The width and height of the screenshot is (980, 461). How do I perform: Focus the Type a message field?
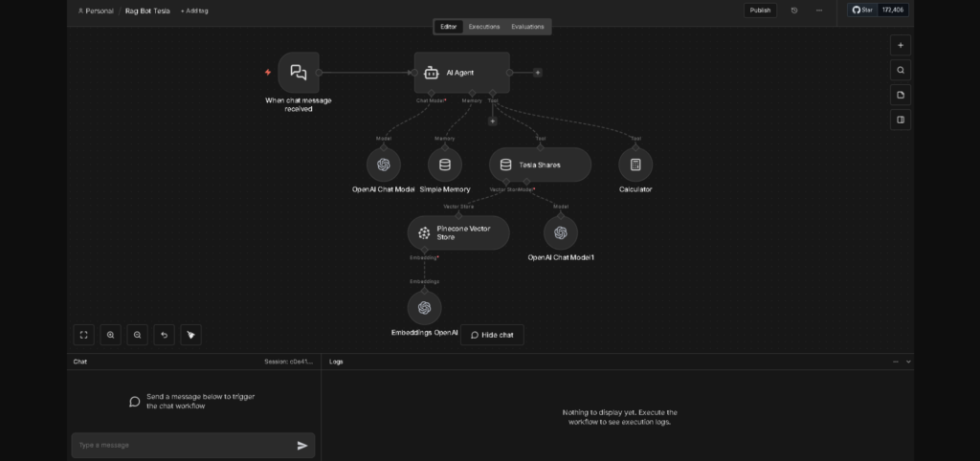[182, 445]
